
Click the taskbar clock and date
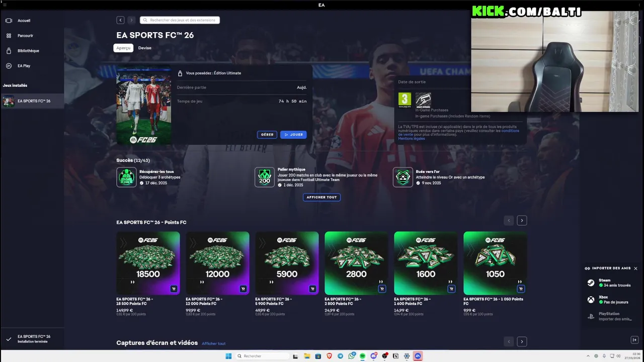point(632,356)
